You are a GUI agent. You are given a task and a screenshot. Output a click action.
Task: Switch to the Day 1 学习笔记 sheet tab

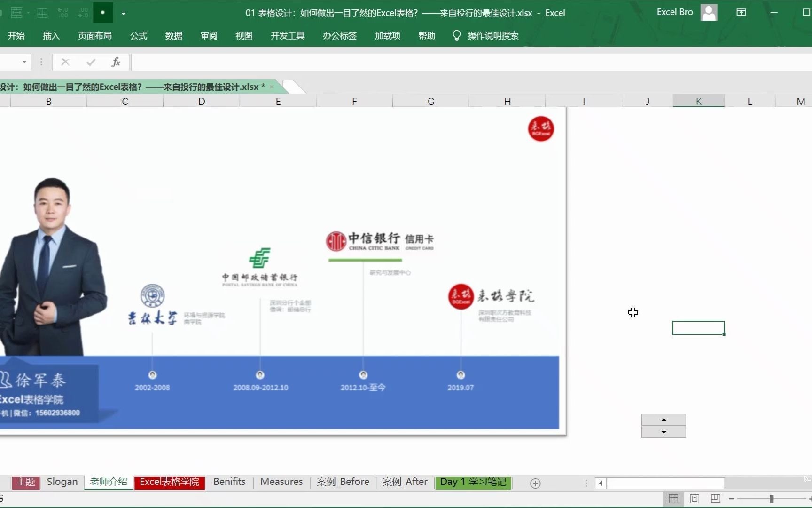click(473, 482)
